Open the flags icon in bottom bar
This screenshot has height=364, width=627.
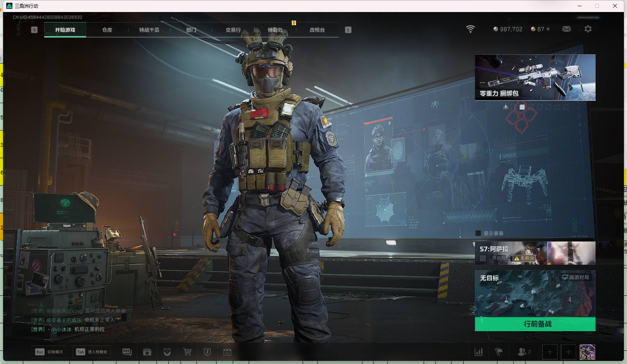(x=499, y=352)
